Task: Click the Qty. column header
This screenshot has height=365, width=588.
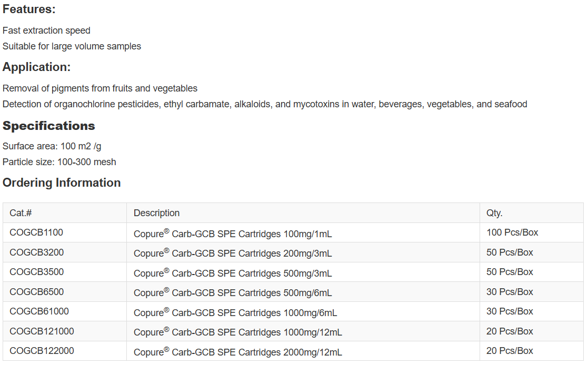Action: pos(494,213)
